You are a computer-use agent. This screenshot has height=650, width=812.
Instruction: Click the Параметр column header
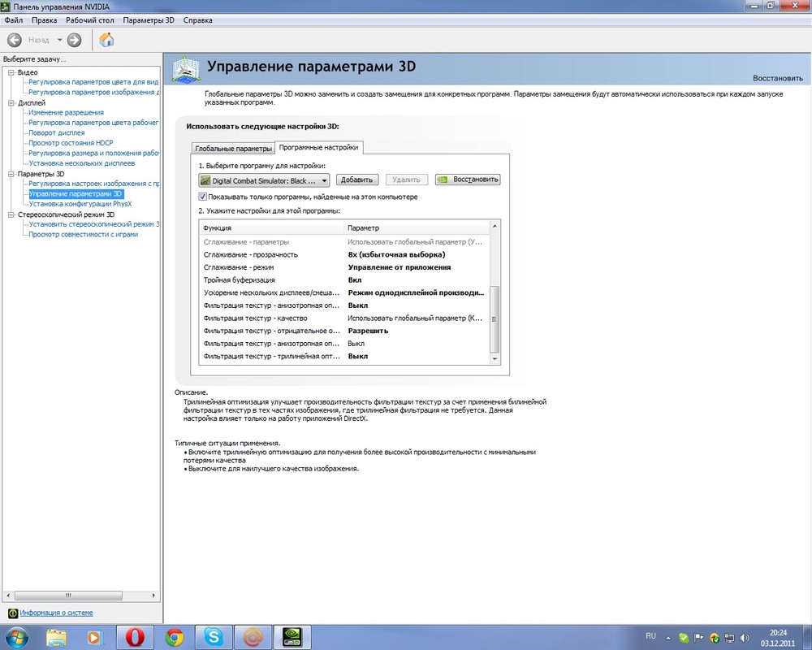(x=417, y=228)
